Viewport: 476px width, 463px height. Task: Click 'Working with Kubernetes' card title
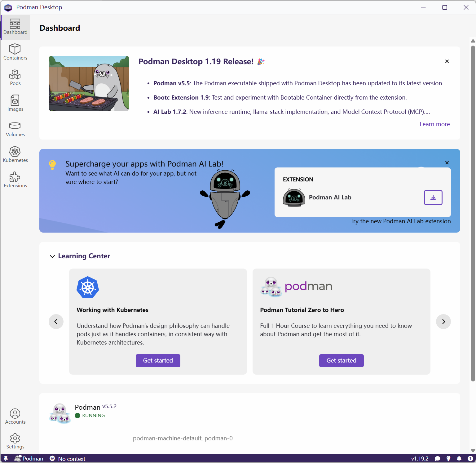pyautogui.click(x=112, y=310)
